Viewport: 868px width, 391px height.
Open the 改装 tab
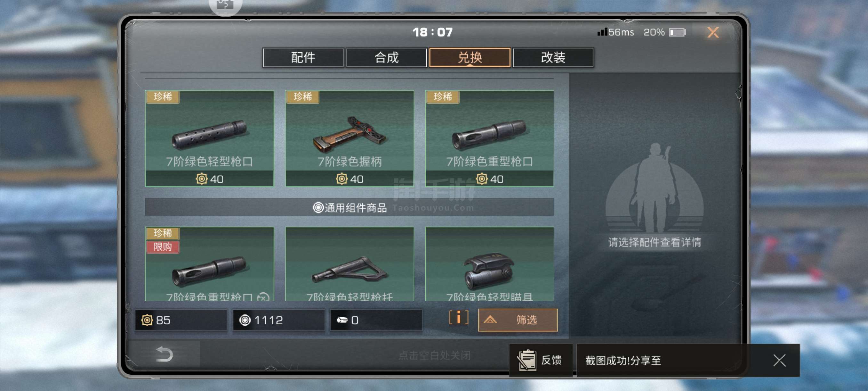(x=553, y=57)
